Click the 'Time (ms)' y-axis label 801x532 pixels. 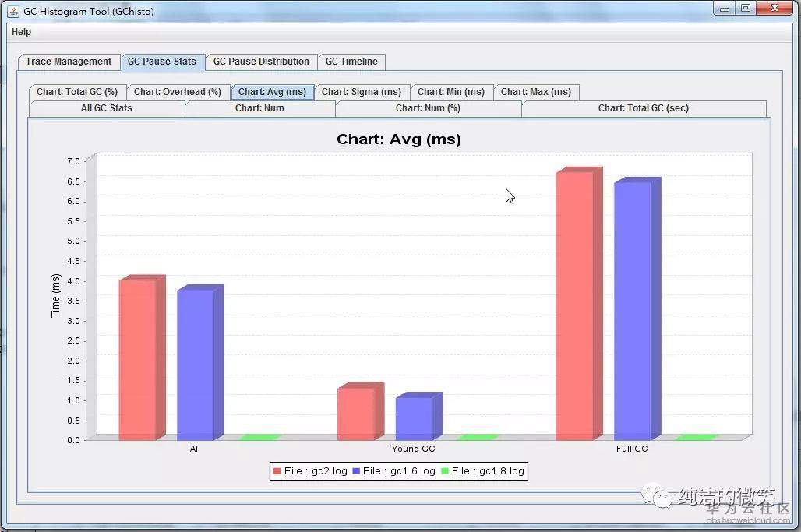55,296
